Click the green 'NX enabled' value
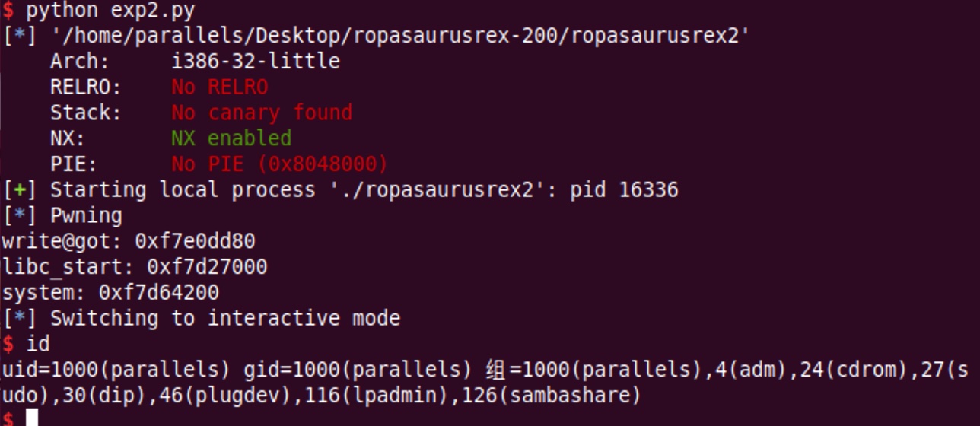Image resolution: width=980 pixels, height=426 pixels. [231, 138]
